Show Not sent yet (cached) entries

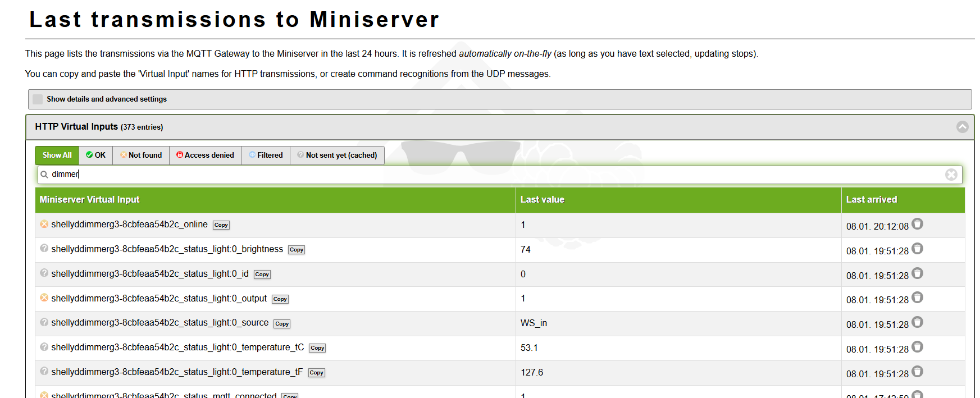tap(337, 155)
